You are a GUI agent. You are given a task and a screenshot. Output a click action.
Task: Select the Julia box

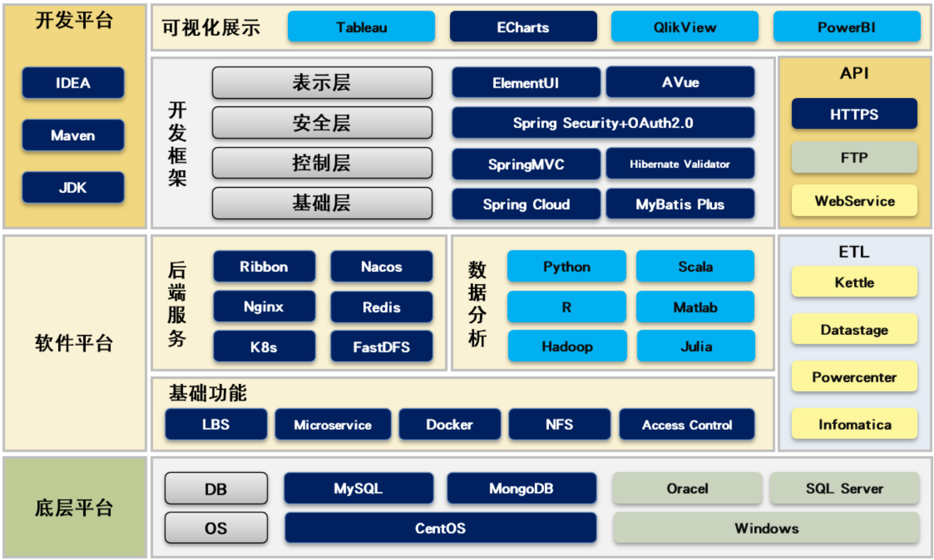tap(696, 346)
